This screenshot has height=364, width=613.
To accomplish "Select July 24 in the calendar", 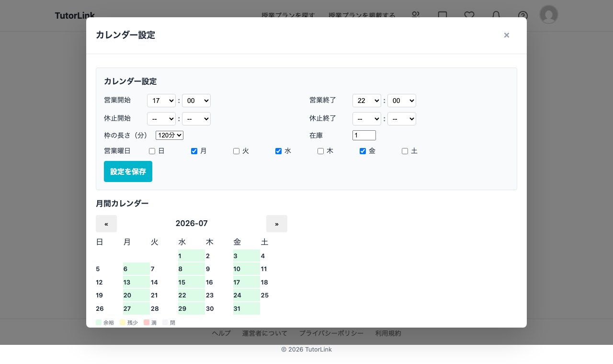I will pyautogui.click(x=247, y=296).
